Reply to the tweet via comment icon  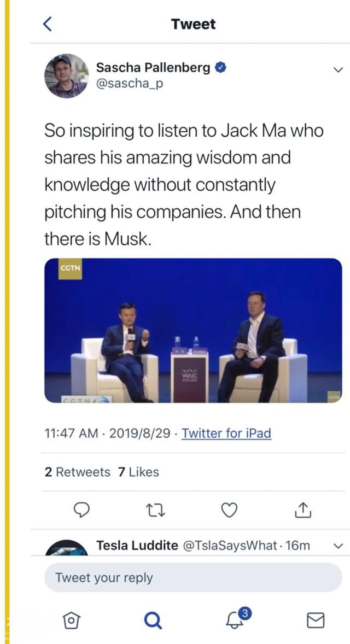[x=81, y=510]
